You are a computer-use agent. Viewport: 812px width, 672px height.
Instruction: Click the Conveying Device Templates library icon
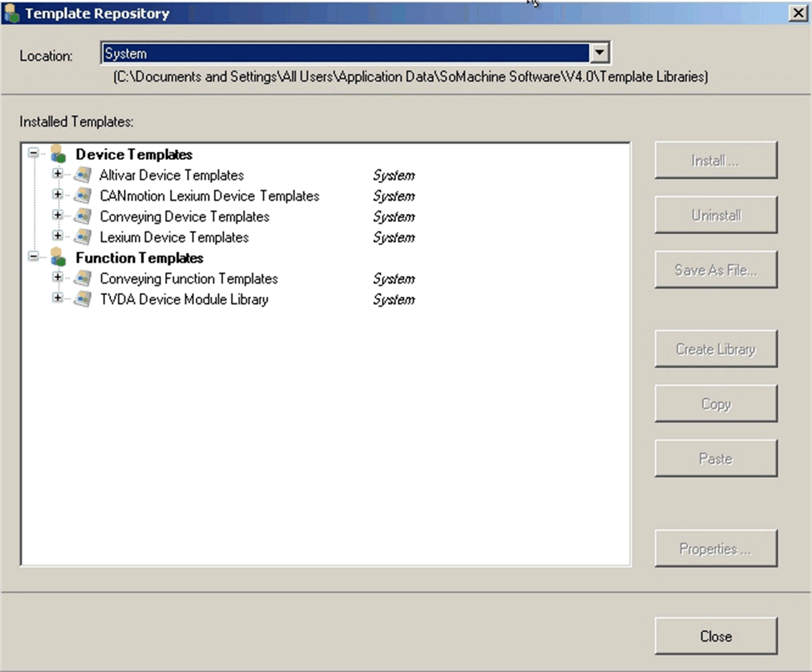tap(83, 216)
